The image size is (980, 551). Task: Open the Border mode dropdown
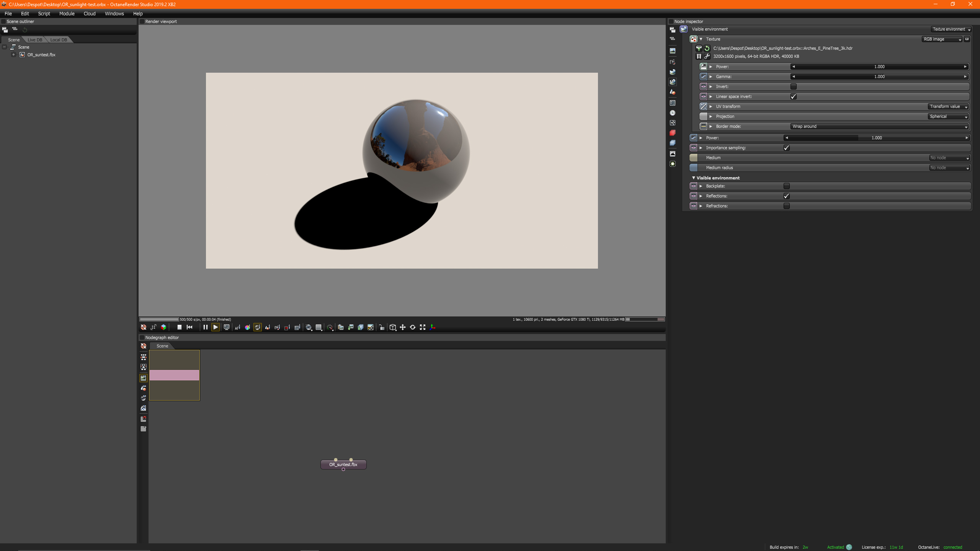(x=879, y=126)
